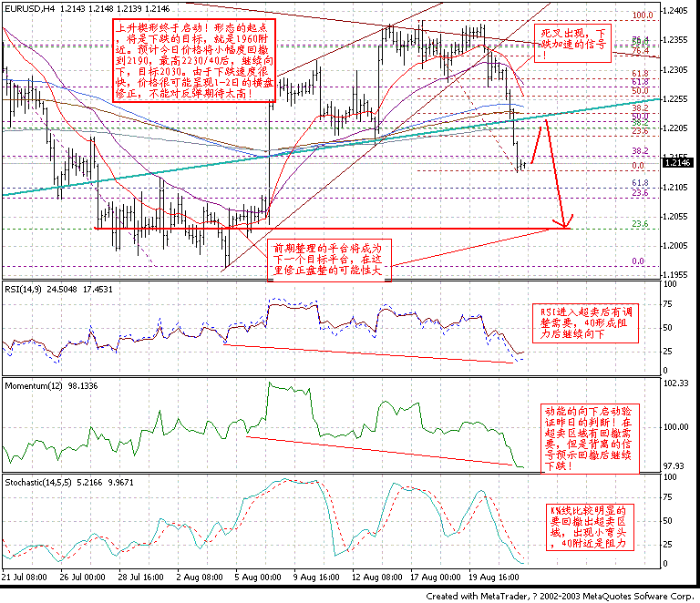Click time axis label 19 Aug 16:00

click(494, 577)
